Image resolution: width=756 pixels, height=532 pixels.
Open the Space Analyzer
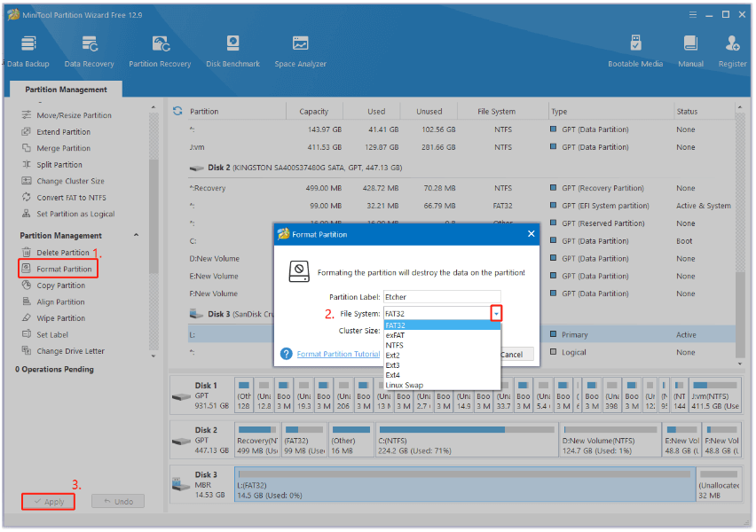(x=301, y=51)
